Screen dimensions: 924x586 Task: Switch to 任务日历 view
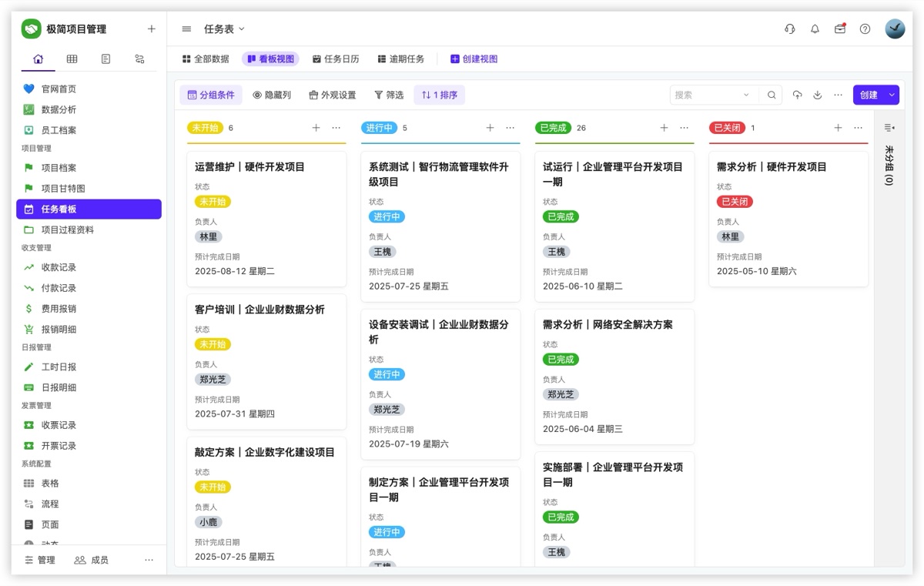(336, 59)
